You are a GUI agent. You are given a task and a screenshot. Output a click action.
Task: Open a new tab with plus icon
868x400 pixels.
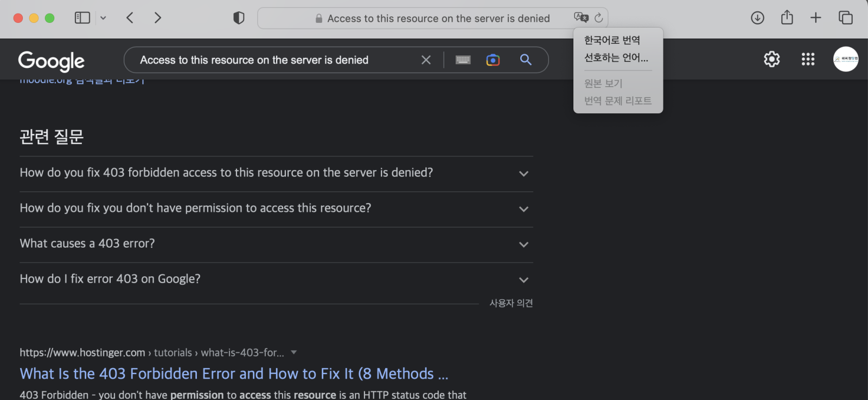815,18
